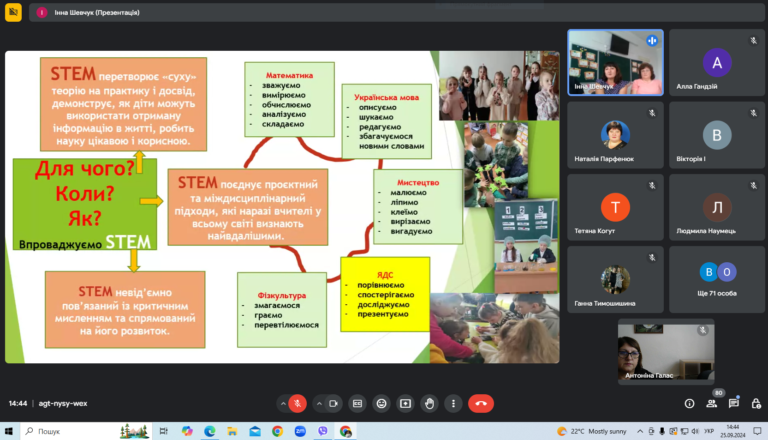Open the emoji reactions picker

[x=382, y=404]
